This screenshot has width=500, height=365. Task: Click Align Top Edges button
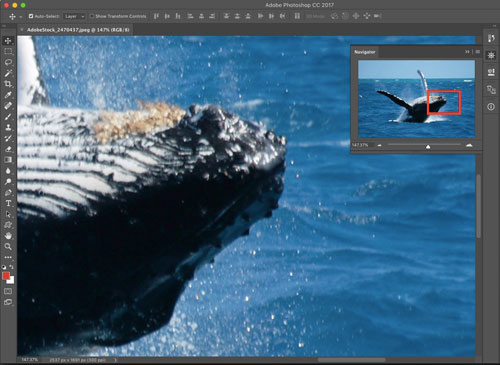coord(156,16)
